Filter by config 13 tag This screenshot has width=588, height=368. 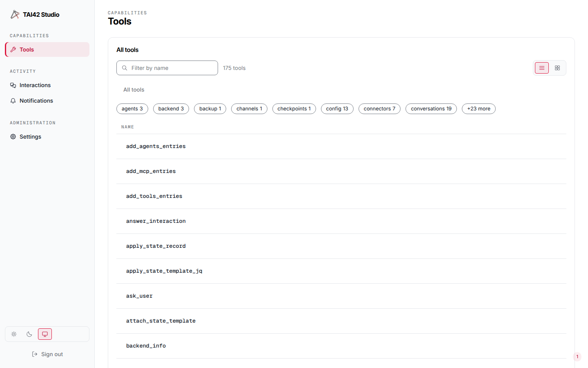click(337, 109)
